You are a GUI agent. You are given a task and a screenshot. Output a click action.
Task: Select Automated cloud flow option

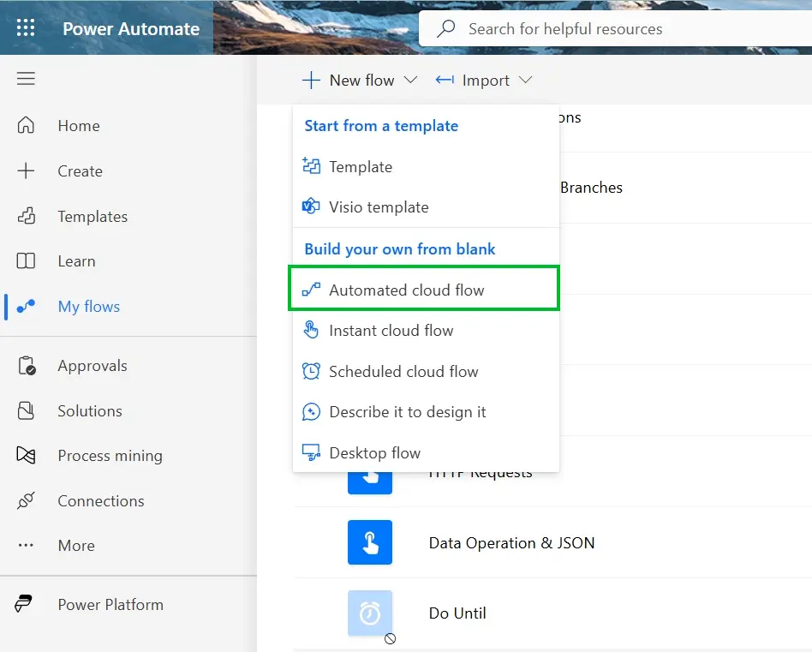(x=424, y=289)
